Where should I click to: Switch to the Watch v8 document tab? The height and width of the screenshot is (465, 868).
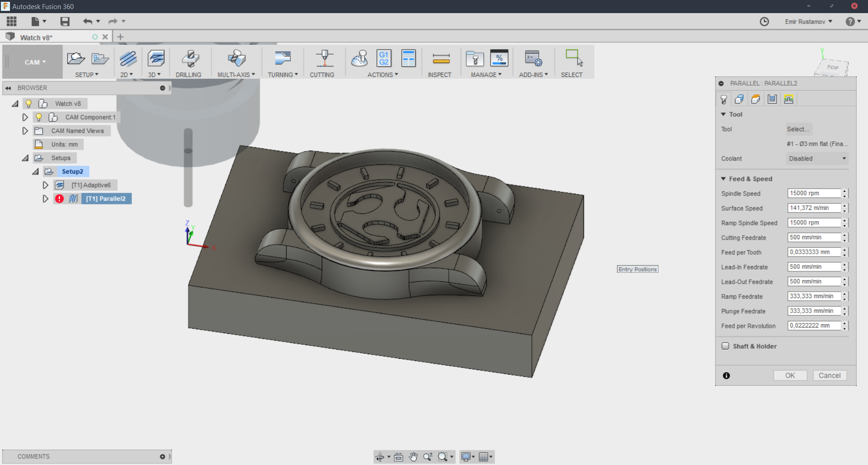(x=36, y=38)
